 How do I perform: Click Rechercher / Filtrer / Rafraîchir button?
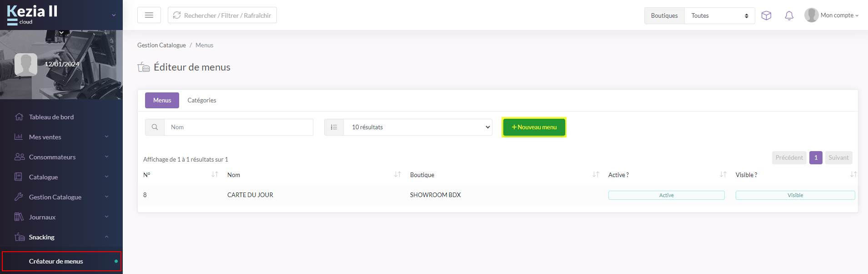coord(222,15)
